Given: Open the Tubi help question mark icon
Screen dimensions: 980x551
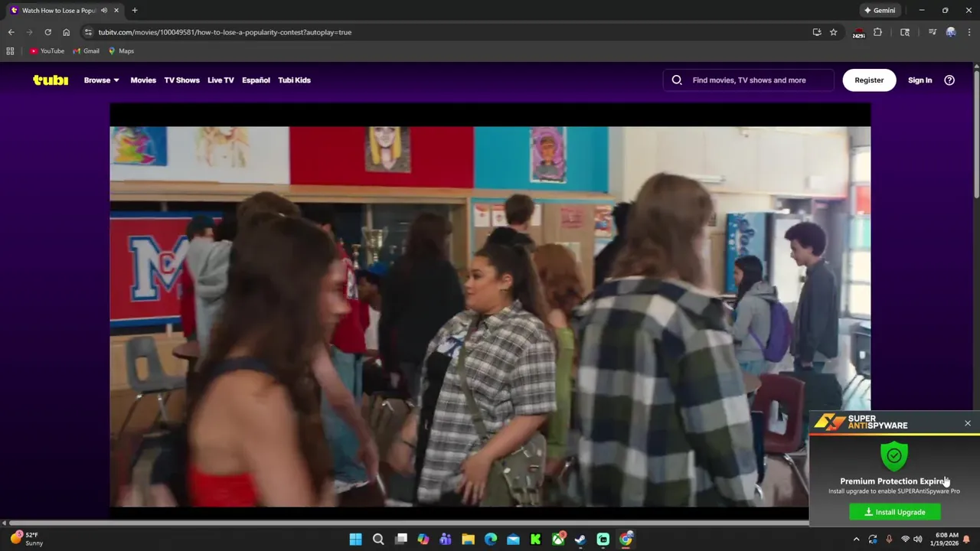Looking at the screenshot, I should [x=949, y=80].
